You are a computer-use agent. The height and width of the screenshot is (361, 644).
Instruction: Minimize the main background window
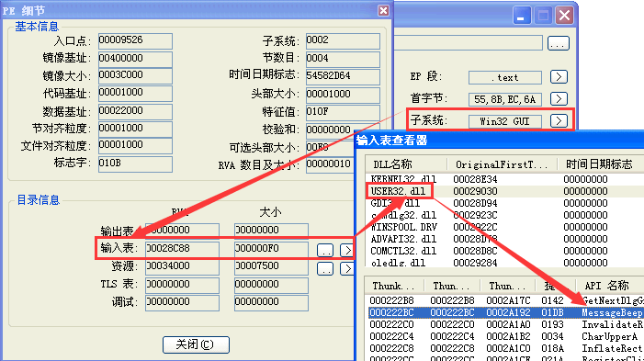coord(521,16)
